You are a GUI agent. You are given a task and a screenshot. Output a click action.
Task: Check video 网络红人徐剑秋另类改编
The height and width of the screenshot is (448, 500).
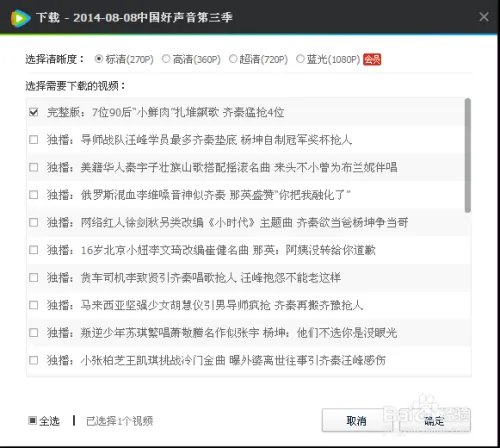pyautogui.click(x=33, y=222)
